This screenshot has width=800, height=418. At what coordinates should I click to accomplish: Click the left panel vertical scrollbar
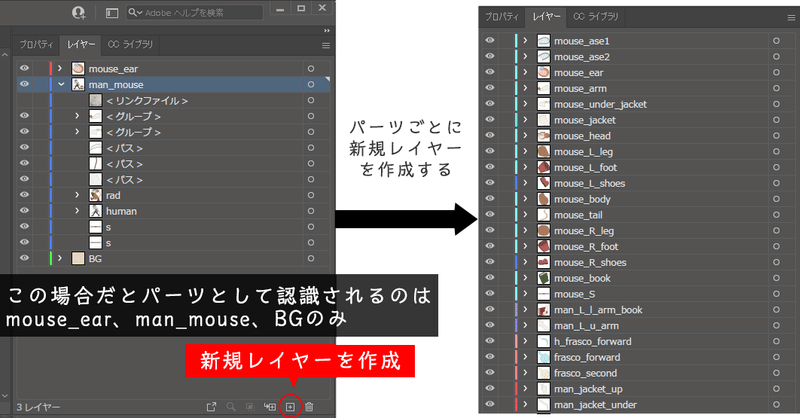(x=5, y=225)
